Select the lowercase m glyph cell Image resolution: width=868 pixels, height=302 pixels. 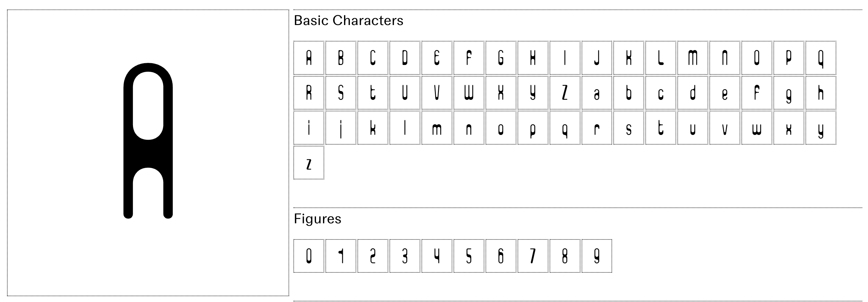pyautogui.click(x=437, y=128)
